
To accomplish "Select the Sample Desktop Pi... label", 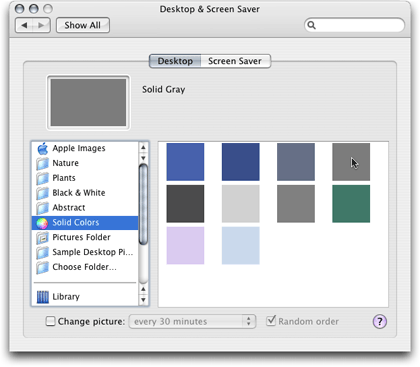I will (x=93, y=252).
